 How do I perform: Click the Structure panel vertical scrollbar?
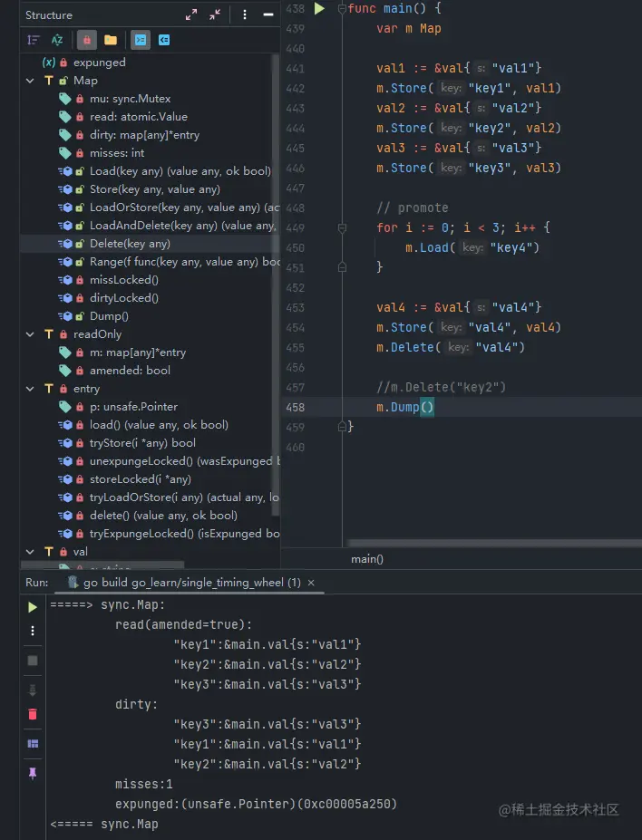click(276, 284)
